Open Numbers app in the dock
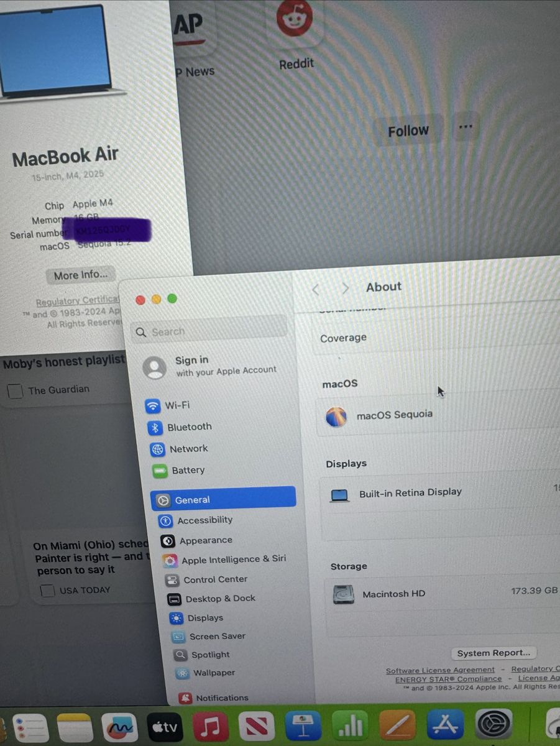The width and height of the screenshot is (560, 746). 350,725
